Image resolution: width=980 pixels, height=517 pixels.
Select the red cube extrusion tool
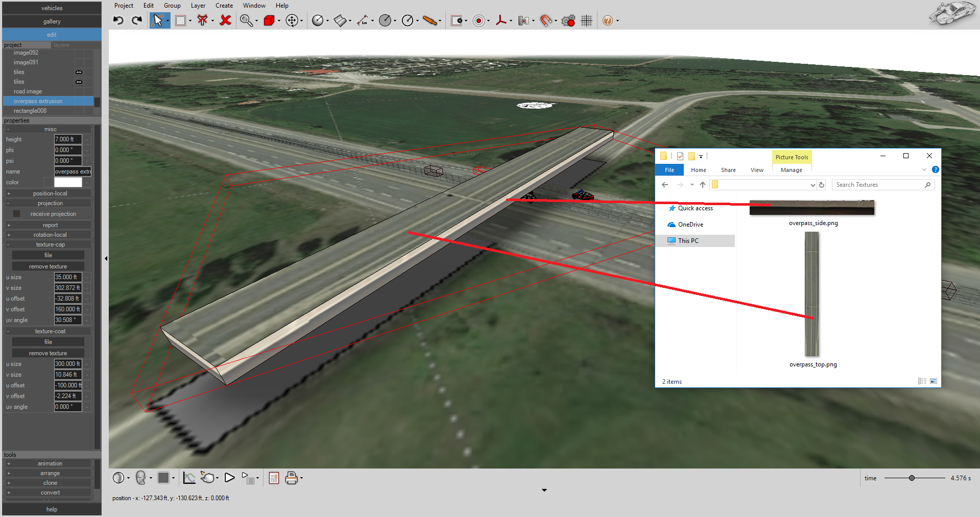[269, 20]
